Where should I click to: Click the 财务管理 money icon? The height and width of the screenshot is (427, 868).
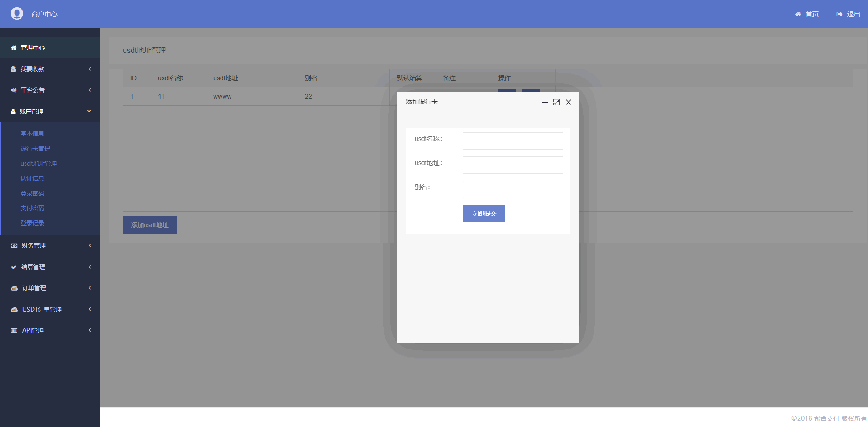[14, 245]
